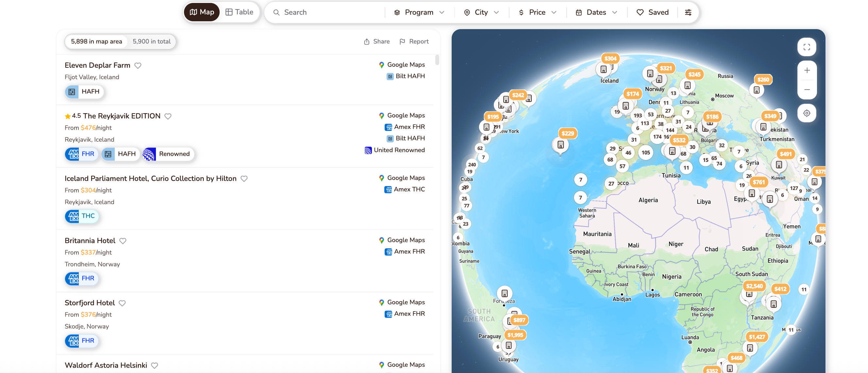Click the $897 hotel marker in South America

point(519,320)
